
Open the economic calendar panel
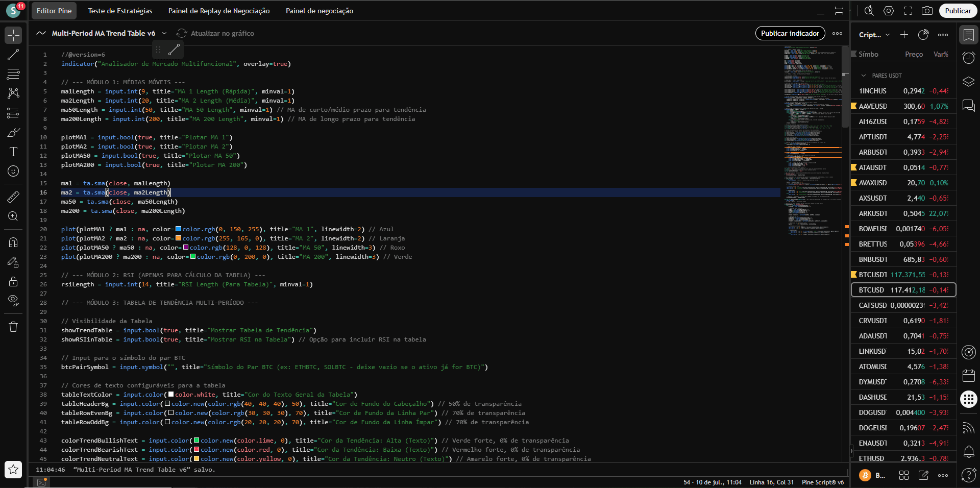pyautogui.click(x=969, y=376)
